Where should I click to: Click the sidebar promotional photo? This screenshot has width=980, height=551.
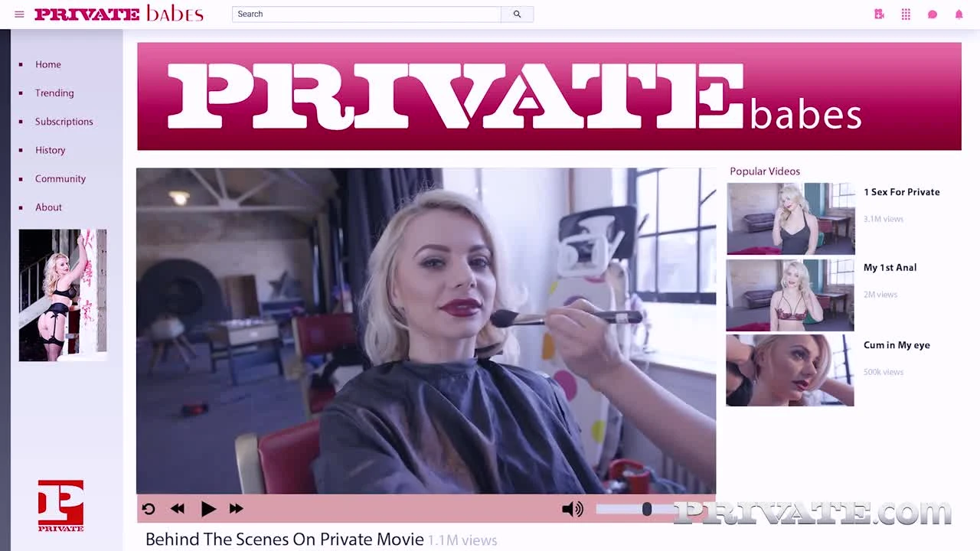(x=63, y=295)
